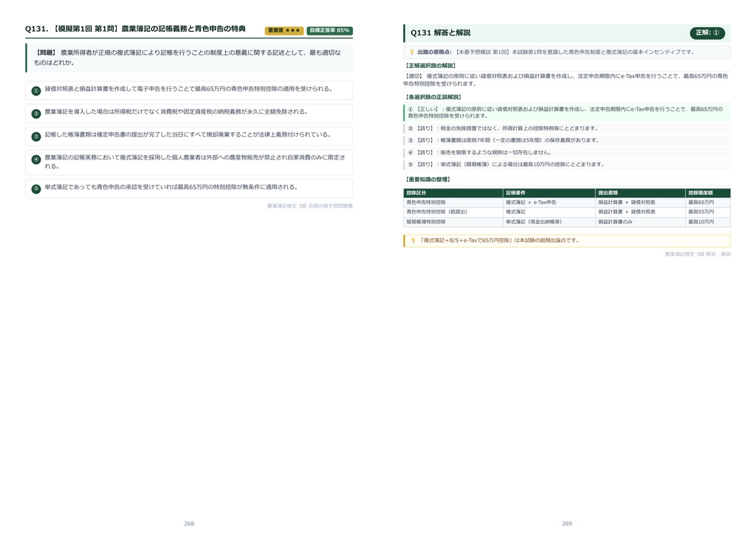The height and width of the screenshot is (535, 756).
Task: Click the 【問題】 question statement box
Action: [189, 58]
